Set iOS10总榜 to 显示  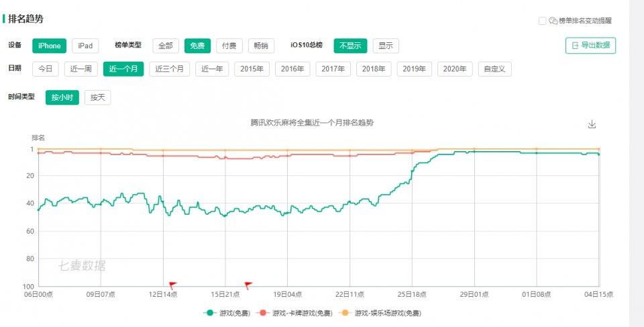(x=386, y=46)
